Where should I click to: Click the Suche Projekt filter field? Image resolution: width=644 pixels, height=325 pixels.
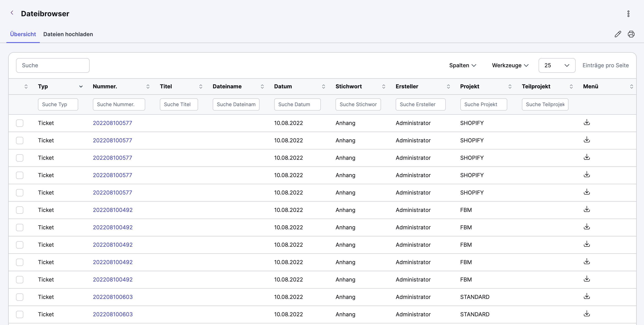[483, 105]
